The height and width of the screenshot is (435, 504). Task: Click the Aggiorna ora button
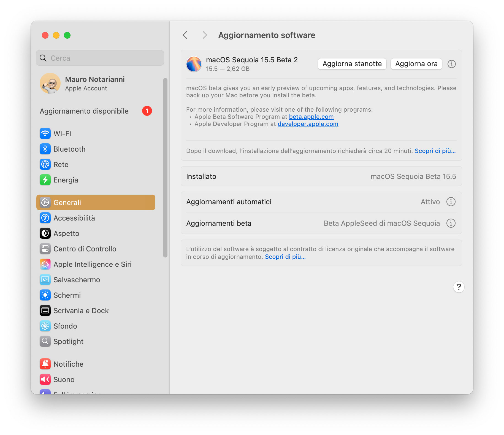416,64
